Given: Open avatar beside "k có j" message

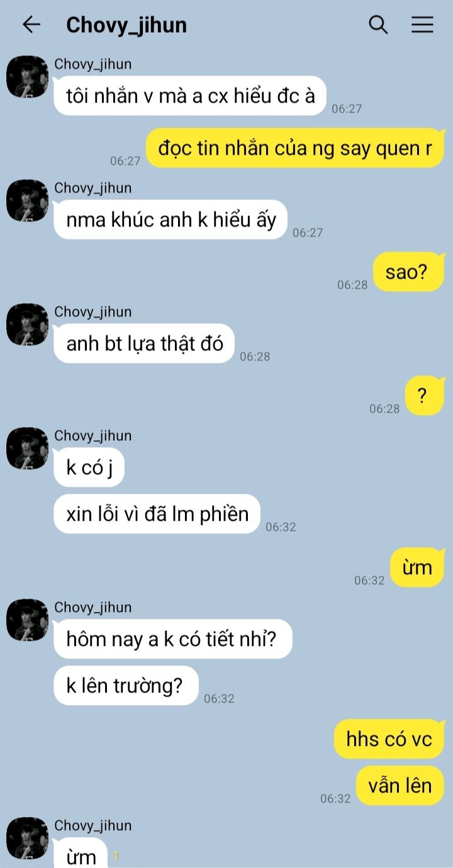Looking at the screenshot, I should pyautogui.click(x=27, y=448).
